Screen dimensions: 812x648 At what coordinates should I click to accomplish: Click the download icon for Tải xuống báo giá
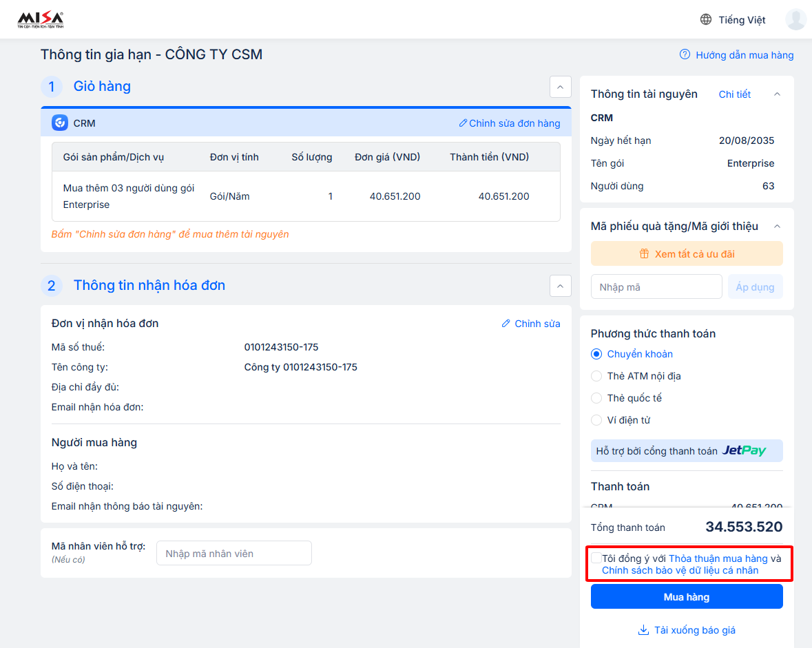644,630
